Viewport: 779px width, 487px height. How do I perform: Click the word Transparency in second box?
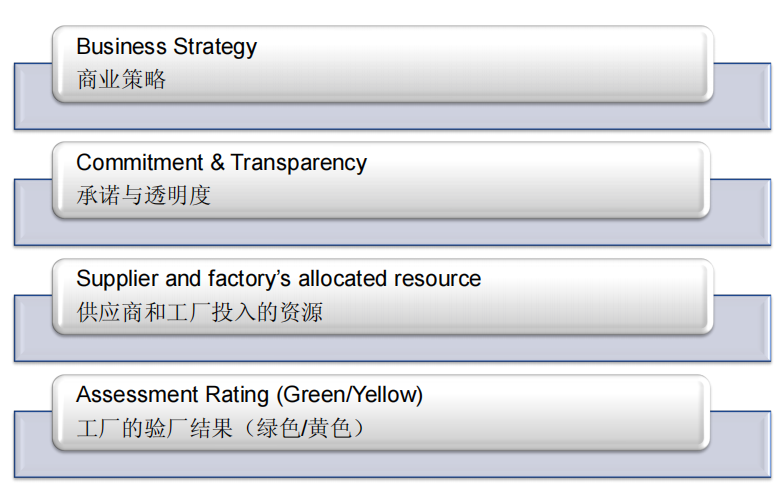[x=299, y=163]
